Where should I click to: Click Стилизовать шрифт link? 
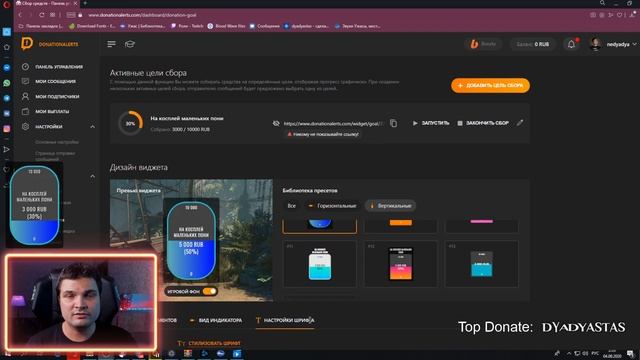pyautogui.click(x=209, y=343)
